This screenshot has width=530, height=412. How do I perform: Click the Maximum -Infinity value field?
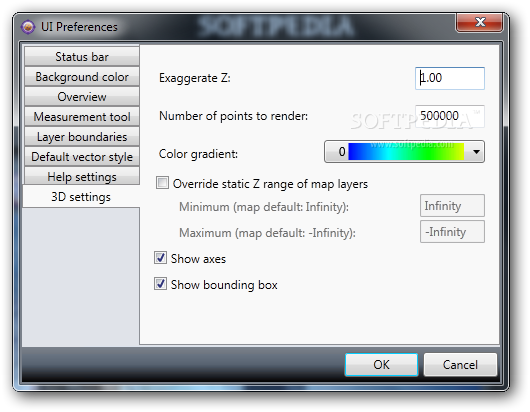click(x=452, y=232)
